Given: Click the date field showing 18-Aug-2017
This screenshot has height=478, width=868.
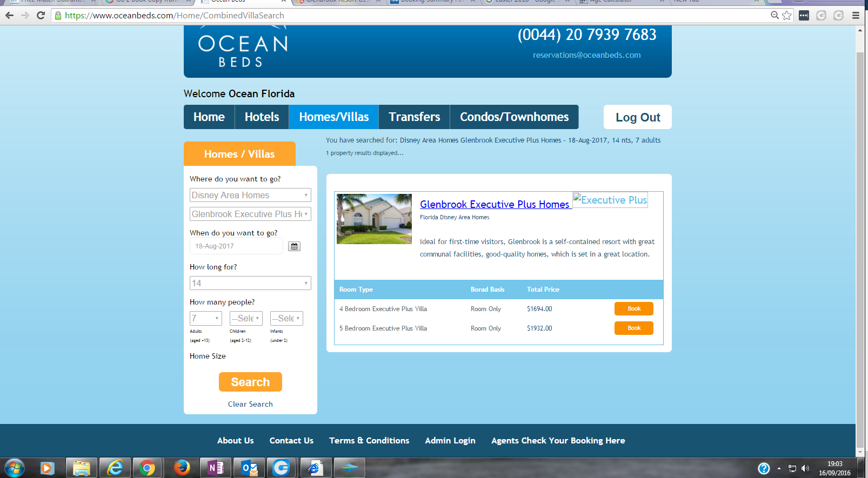Looking at the screenshot, I should (236, 246).
